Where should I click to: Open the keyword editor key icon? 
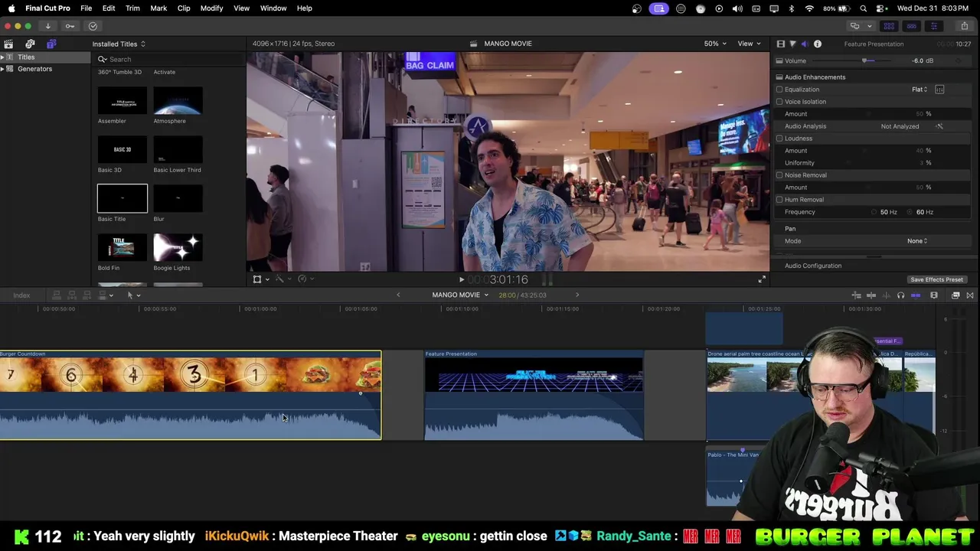[x=70, y=26]
